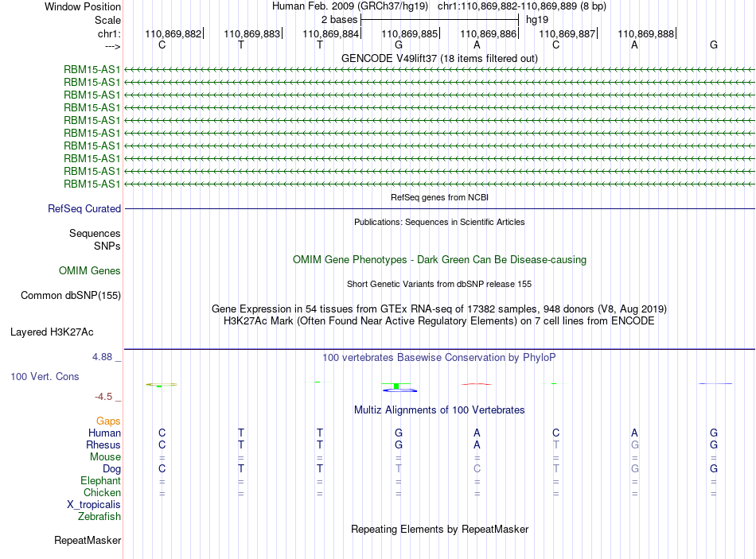The height and width of the screenshot is (559, 756).
Task: Click coordinate label 110,869,886
Action: pyautogui.click(x=489, y=33)
